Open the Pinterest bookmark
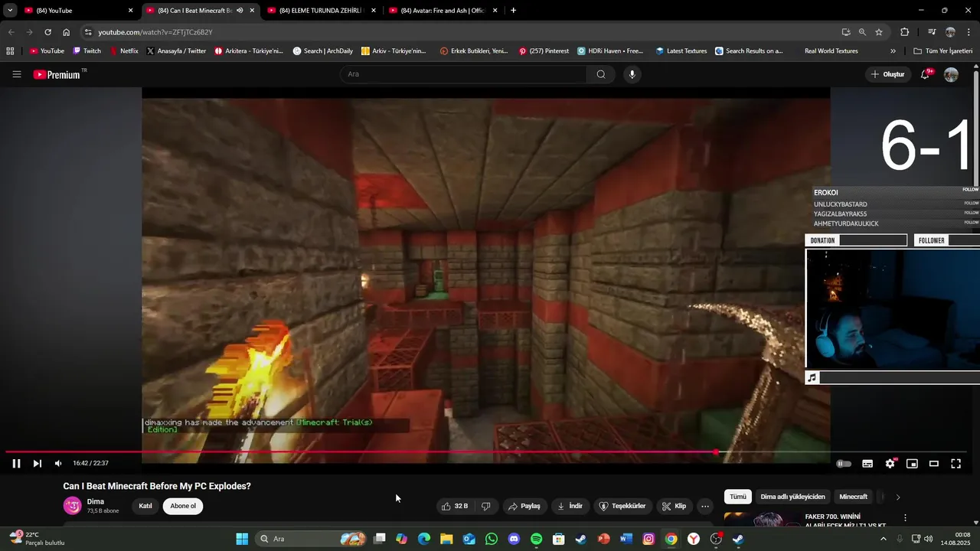This screenshot has height=551, width=980. [x=544, y=51]
